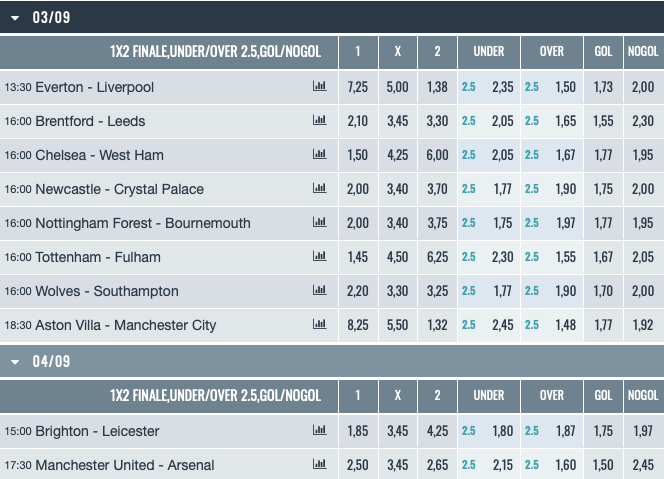Collapse the 03/09 date section
This screenshot has height=479, width=664.
pos(16,17)
